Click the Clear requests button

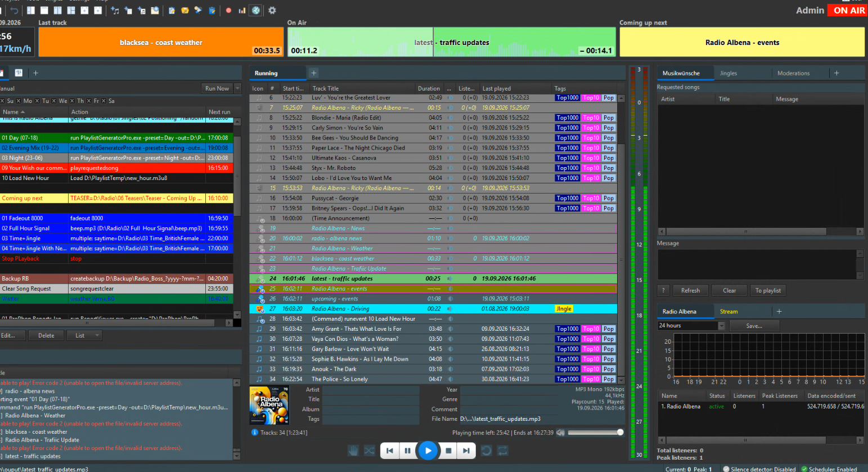pos(729,290)
